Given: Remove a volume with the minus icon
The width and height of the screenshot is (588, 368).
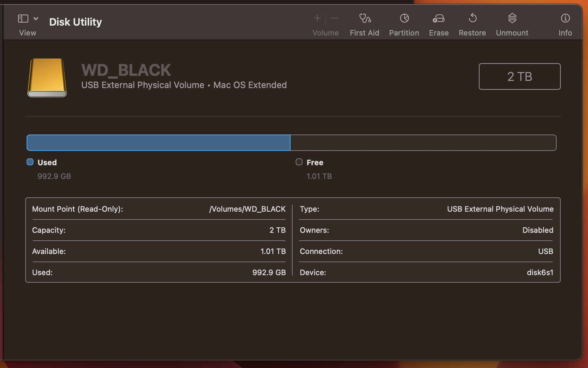Looking at the screenshot, I should coord(335,18).
